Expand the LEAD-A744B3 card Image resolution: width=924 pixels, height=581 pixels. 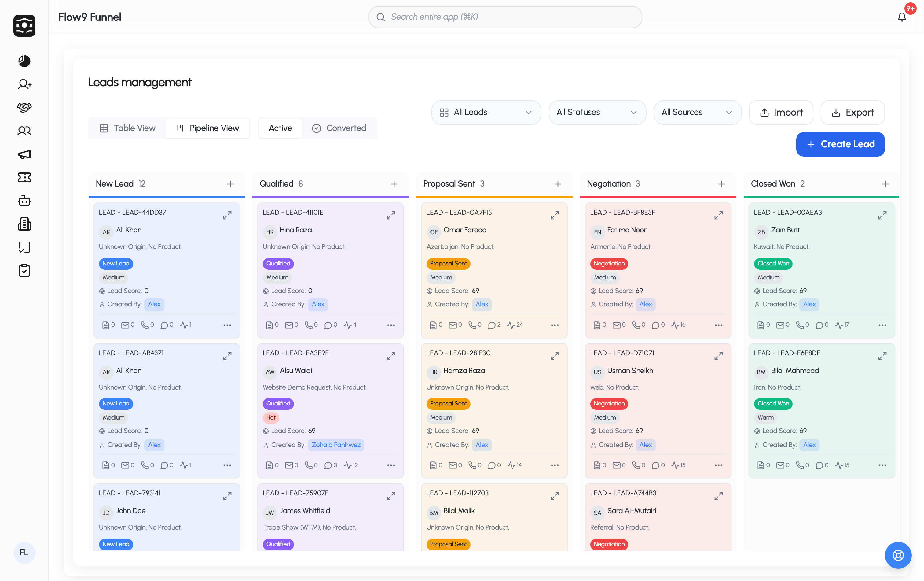(x=719, y=496)
